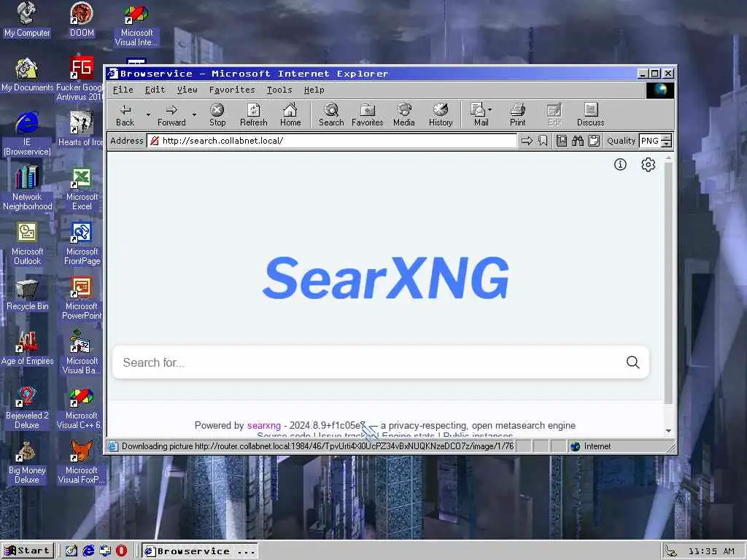Open the Favorites toolbar button
This screenshot has height=560, width=747.
tap(368, 115)
